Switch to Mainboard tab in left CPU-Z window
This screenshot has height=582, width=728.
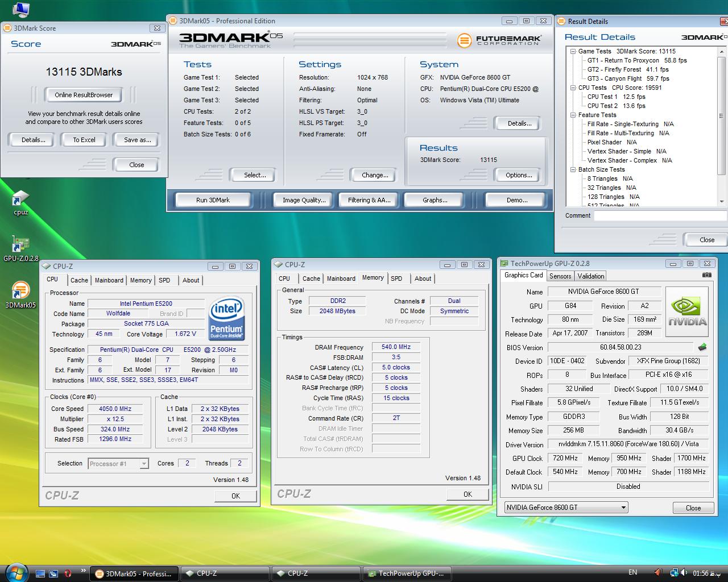point(109,280)
